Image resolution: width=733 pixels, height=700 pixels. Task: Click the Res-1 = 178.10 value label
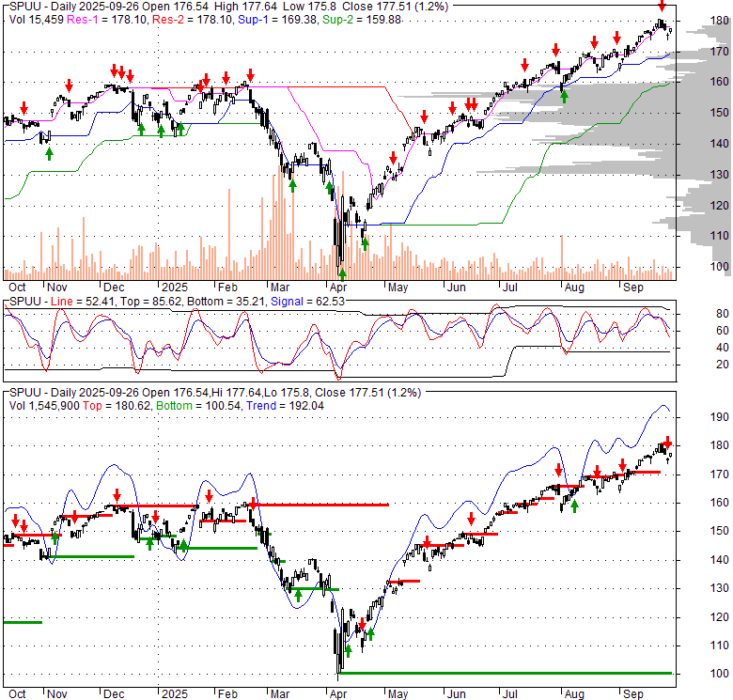click(x=107, y=20)
